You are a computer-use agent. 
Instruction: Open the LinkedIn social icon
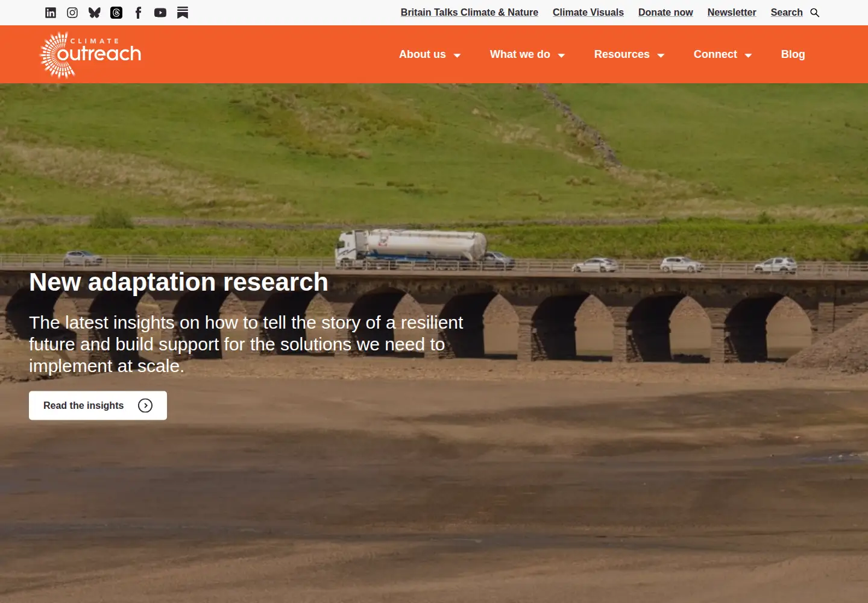click(51, 13)
